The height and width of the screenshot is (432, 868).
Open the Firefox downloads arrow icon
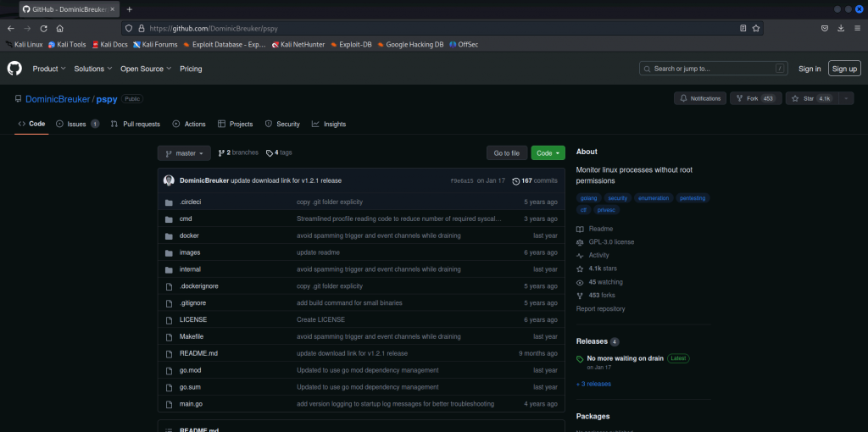tap(841, 28)
